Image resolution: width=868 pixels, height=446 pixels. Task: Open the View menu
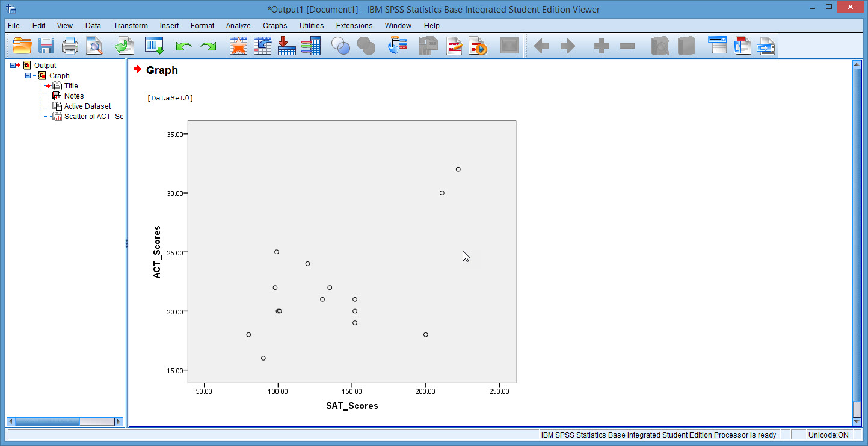click(64, 26)
